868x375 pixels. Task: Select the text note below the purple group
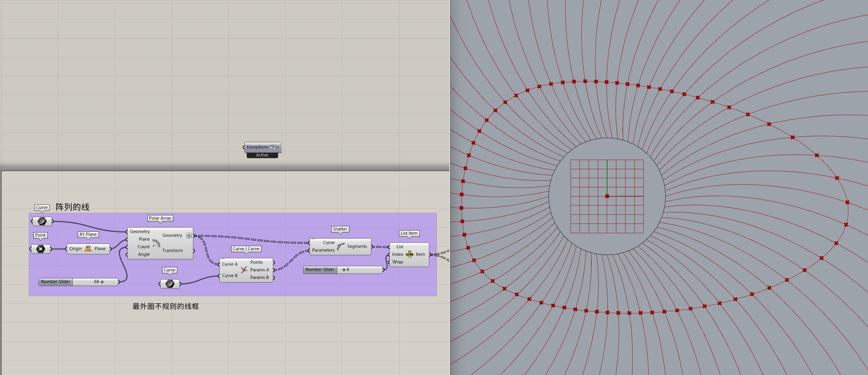pyautogui.click(x=166, y=306)
